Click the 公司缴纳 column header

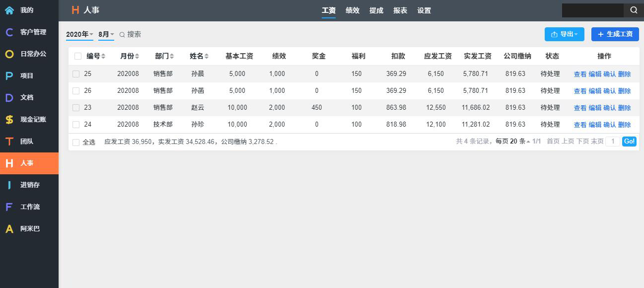click(x=517, y=56)
